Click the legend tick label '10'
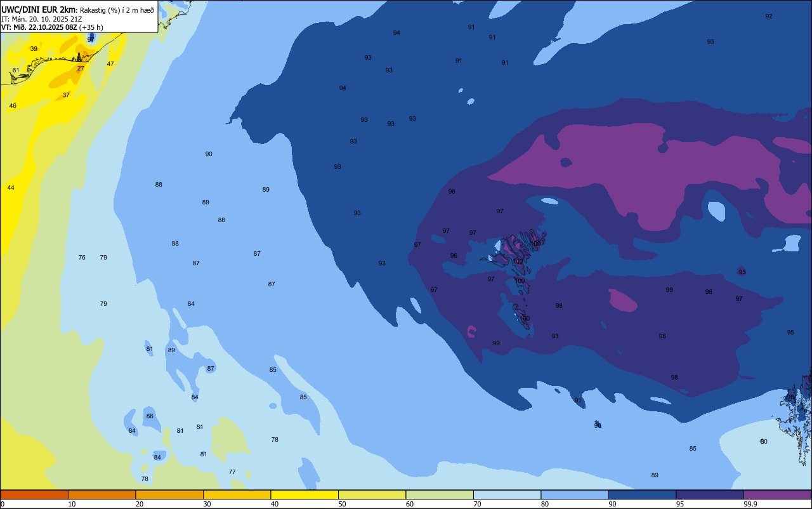The width and height of the screenshot is (812, 509). tap(72, 504)
